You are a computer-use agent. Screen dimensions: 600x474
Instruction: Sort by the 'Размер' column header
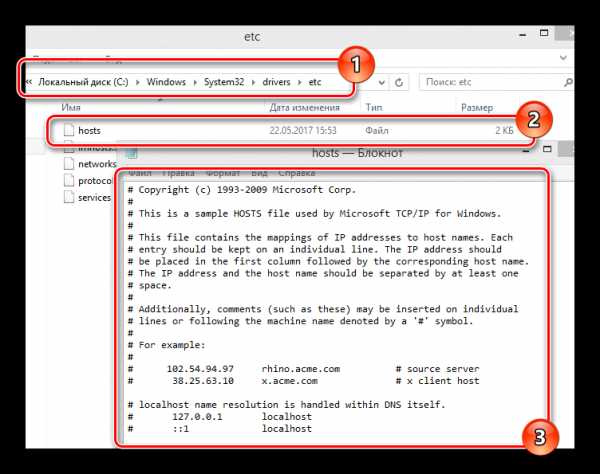pyautogui.click(x=477, y=108)
